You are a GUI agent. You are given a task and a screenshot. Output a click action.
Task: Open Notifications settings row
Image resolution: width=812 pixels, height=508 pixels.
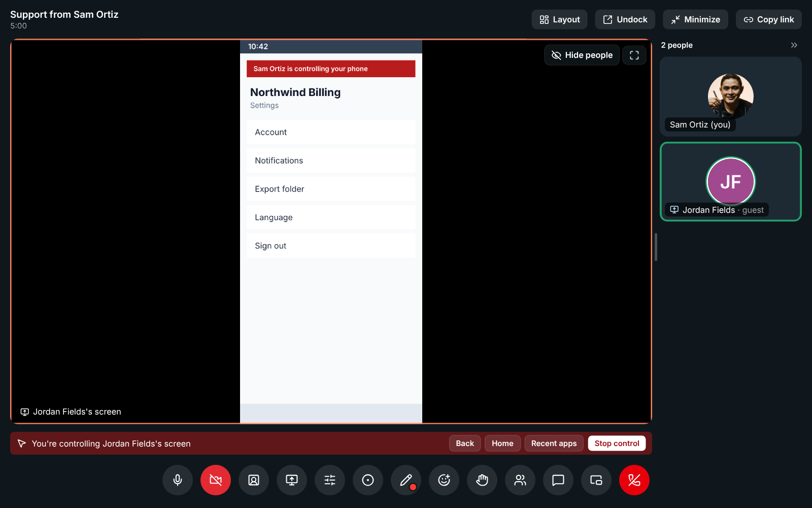click(x=331, y=161)
